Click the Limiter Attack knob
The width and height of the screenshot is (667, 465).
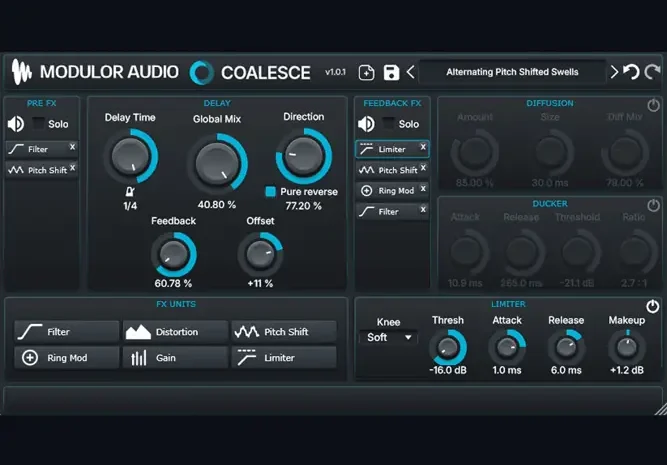tap(507, 348)
